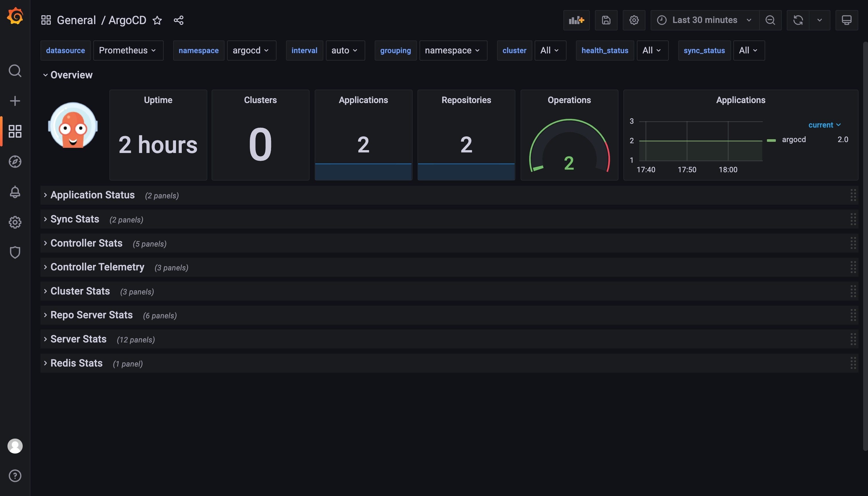Click the dashboard grid icon beside General
Image resolution: width=868 pixels, height=496 pixels.
(x=46, y=20)
